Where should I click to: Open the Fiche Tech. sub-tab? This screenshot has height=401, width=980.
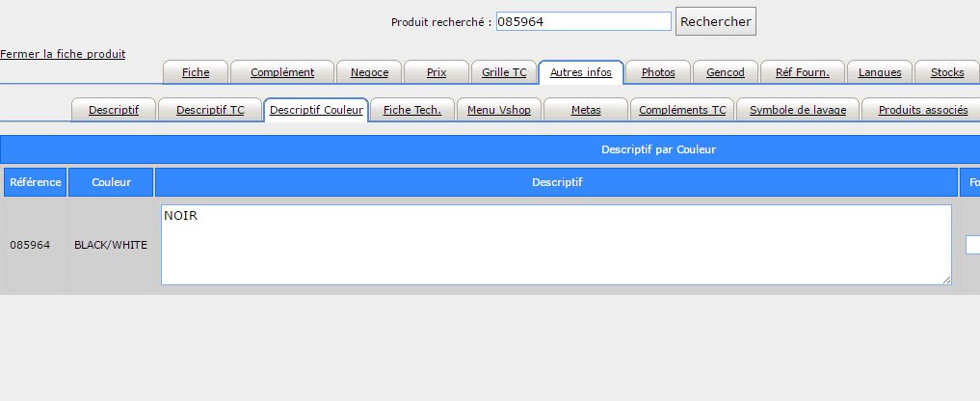pos(411,110)
